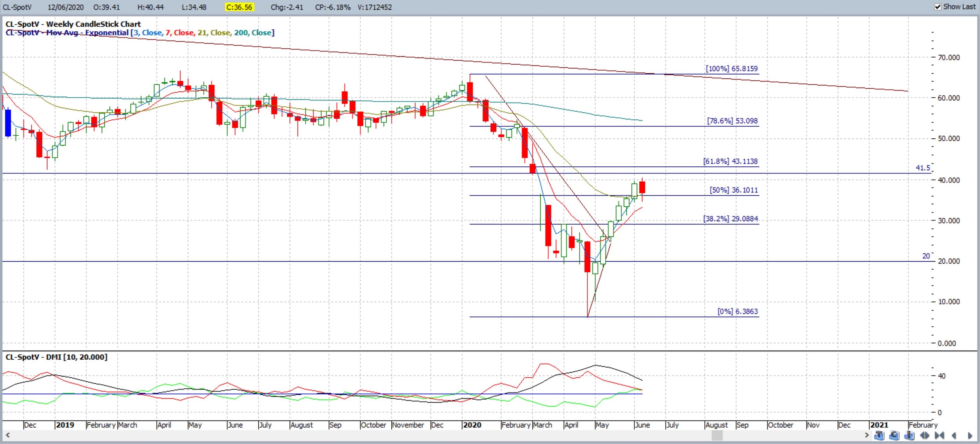Click the expand horizontal spacing arrows icon
Screen dimensions: 980x444
point(925,435)
